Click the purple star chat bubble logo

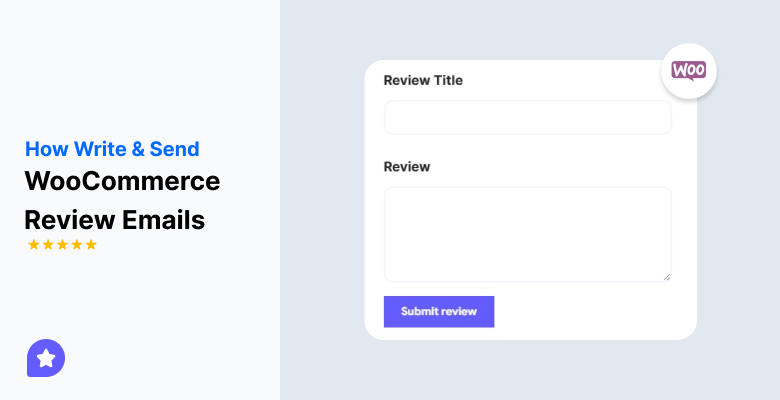click(x=46, y=357)
